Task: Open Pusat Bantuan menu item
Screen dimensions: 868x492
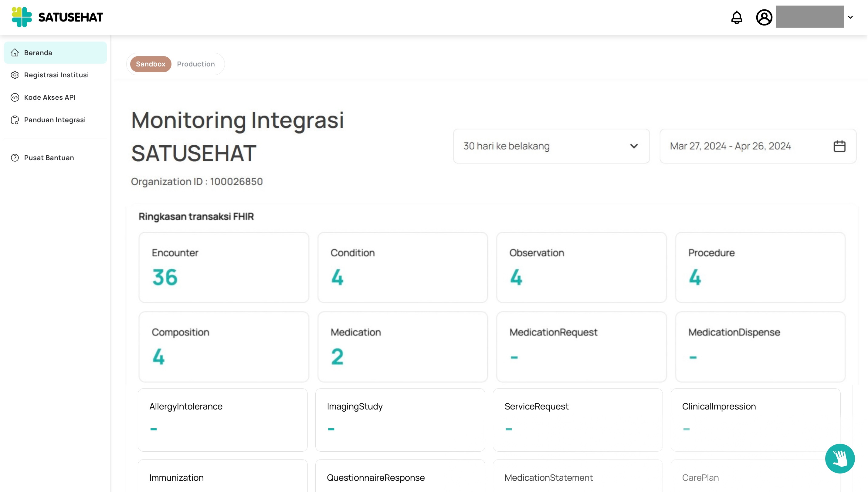Action: [x=56, y=158]
